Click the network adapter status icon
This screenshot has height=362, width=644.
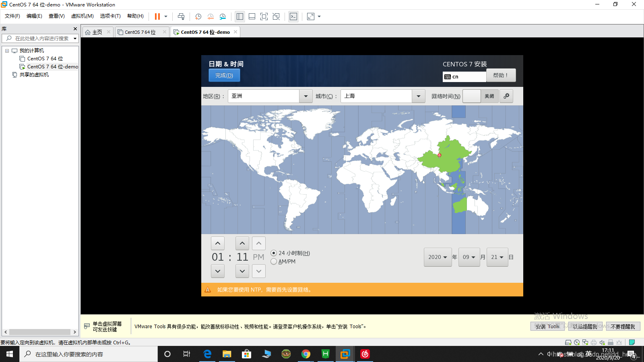click(585, 342)
